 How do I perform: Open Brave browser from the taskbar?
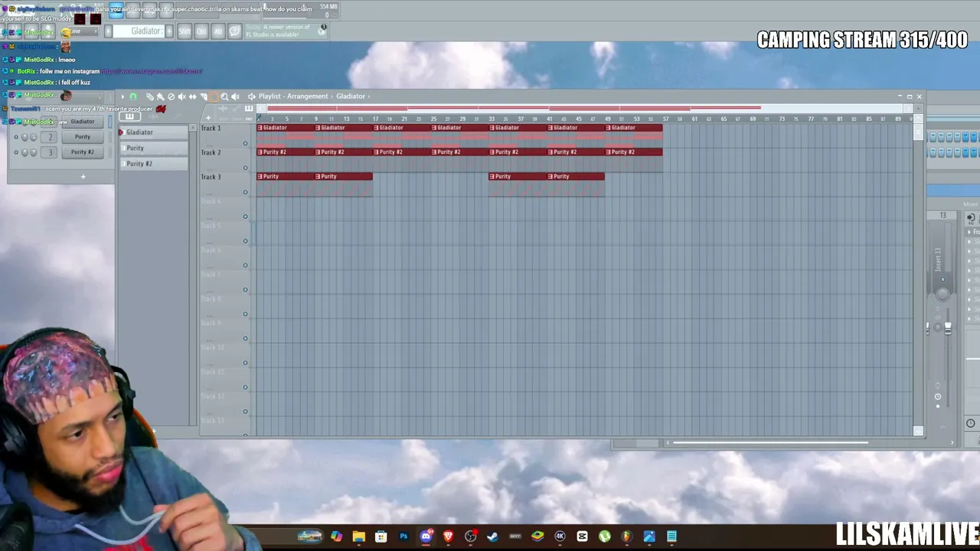point(449,536)
